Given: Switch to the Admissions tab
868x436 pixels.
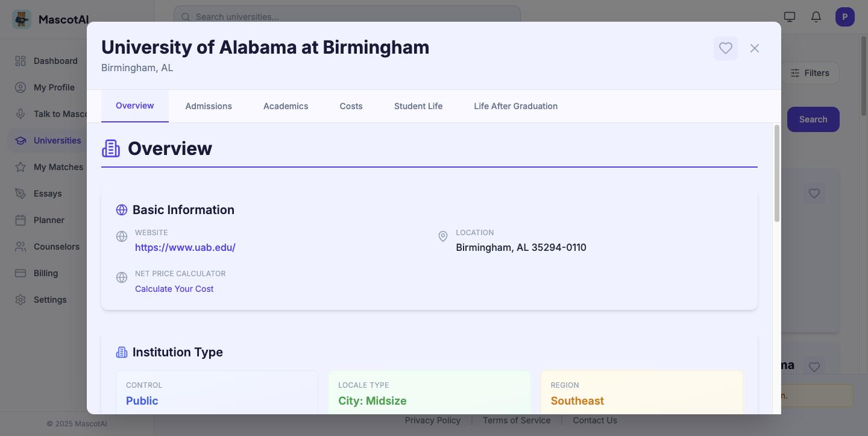Looking at the screenshot, I should pos(209,106).
